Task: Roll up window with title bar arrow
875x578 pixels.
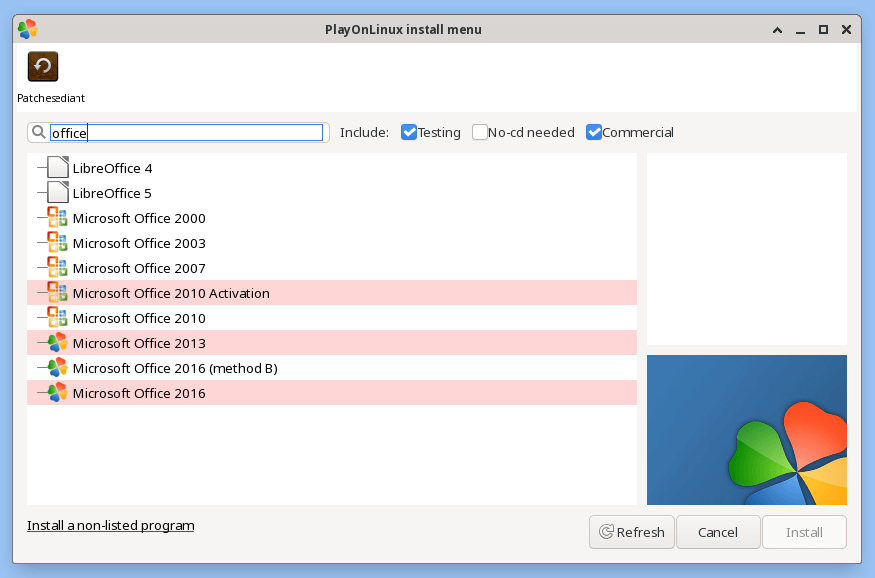Action: [x=777, y=30]
